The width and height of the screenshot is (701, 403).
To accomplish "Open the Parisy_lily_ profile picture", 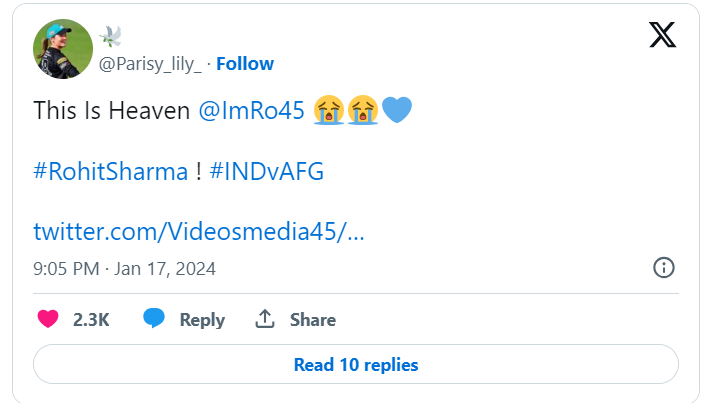I will click(x=63, y=48).
